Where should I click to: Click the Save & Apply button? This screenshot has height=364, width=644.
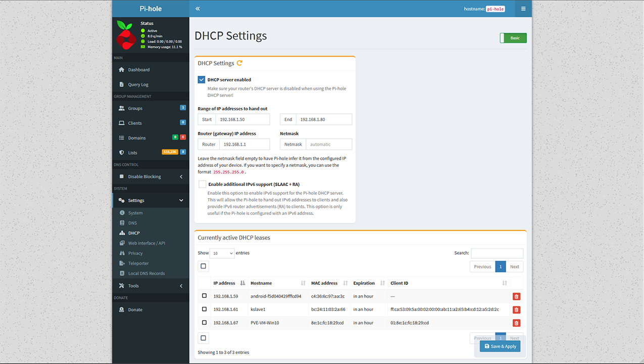pyautogui.click(x=500, y=346)
